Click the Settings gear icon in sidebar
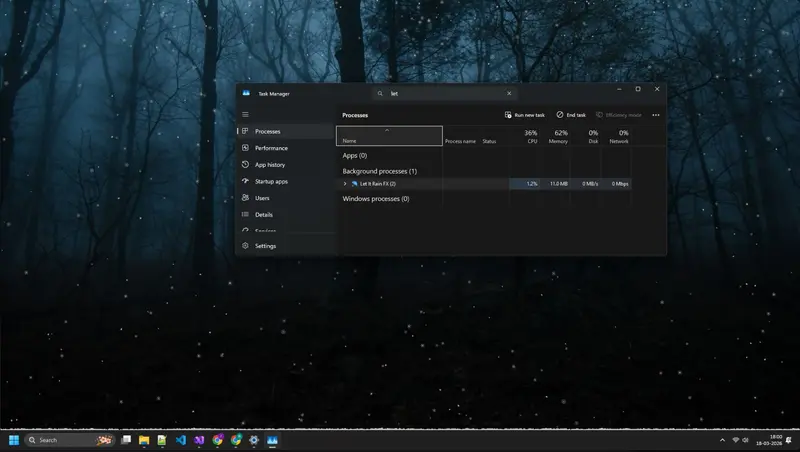Image resolution: width=800 pixels, height=452 pixels. [245, 246]
